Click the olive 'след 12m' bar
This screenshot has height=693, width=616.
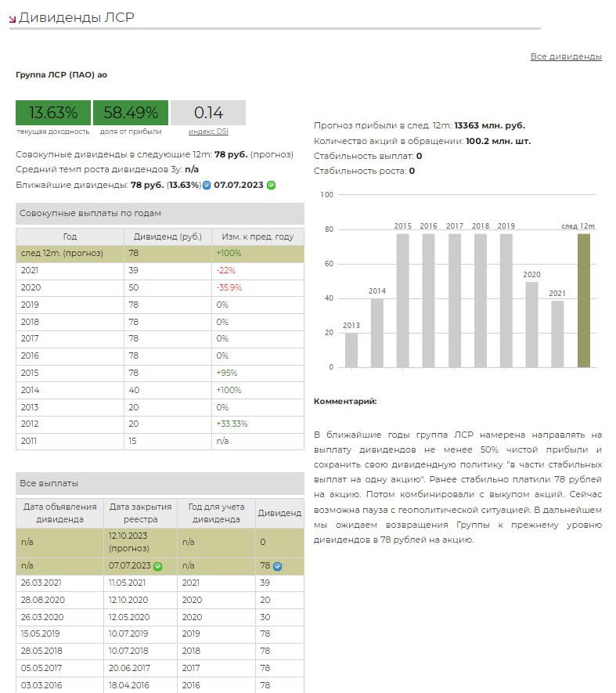point(584,301)
